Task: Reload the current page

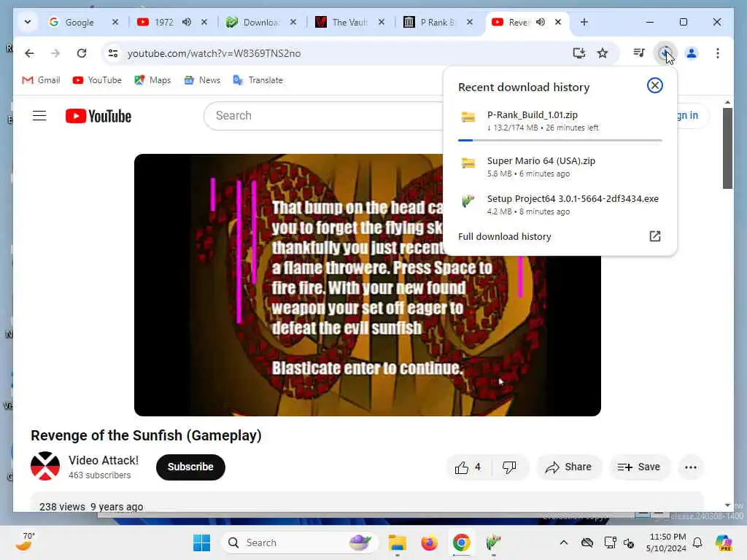Action: tap(82, 53)
